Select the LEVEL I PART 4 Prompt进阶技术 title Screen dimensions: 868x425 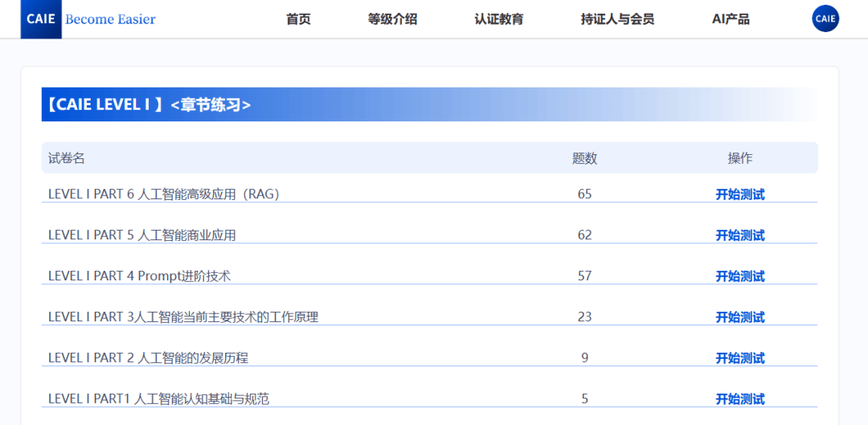(x=139, y=276)
